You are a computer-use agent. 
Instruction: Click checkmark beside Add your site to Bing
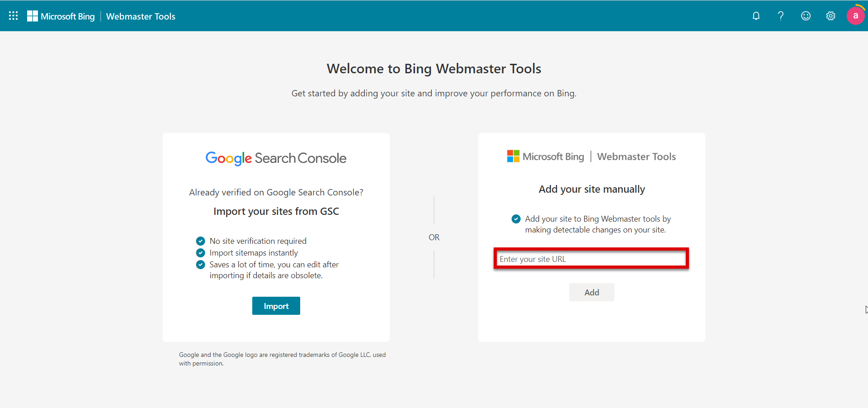click(x=516, y=219)
